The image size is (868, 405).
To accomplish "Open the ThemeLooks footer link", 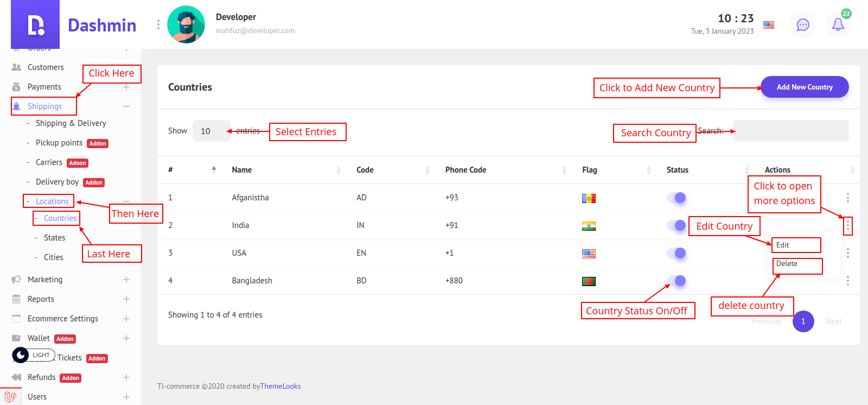I will tap(280, 387).
